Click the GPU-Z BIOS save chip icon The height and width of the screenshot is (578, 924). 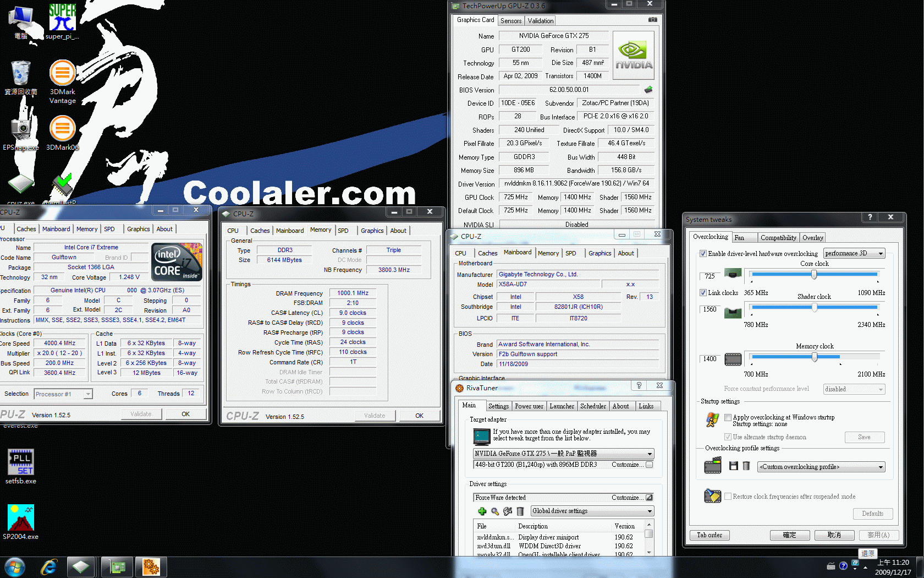pyautogui.click(x=648, y=89)
